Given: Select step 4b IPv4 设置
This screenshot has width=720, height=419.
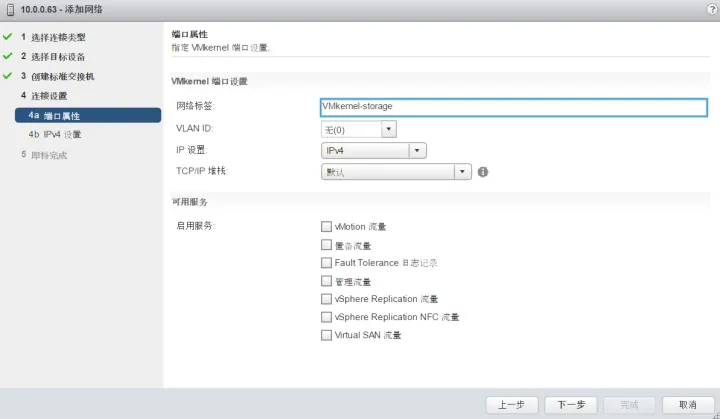Looking at the screenshot, I should [55, 135].
